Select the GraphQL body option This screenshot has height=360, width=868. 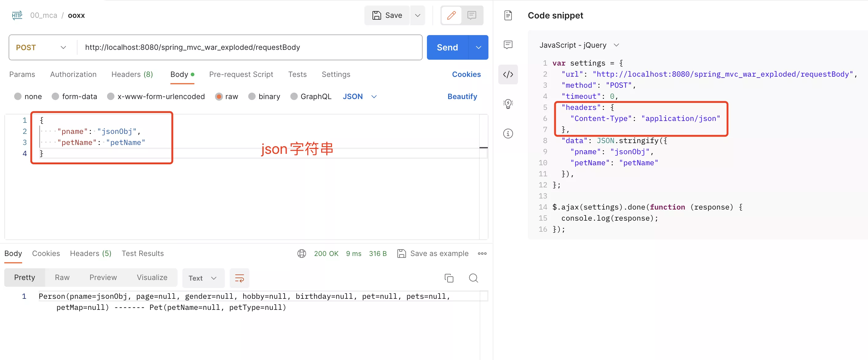click(294, 96)
